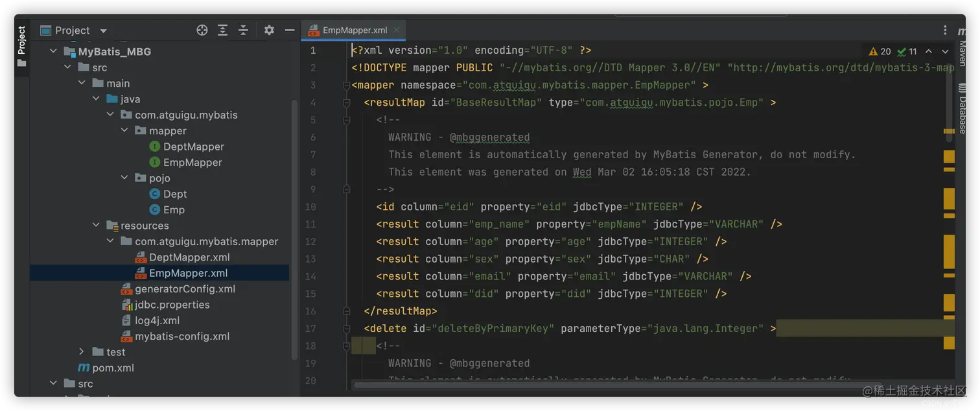This screenshot has height=411, width=980.
Task: Click the editor vertical scrollbar thumb
Action: tap(949, 104)
